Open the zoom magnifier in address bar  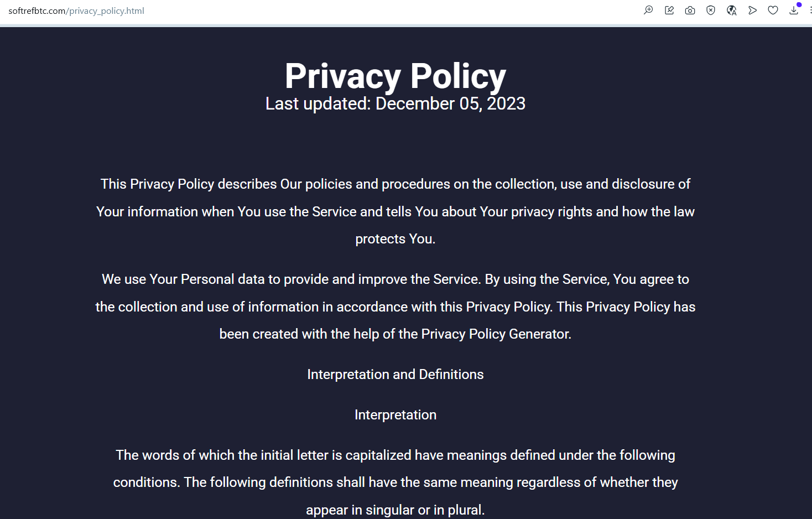click(648, 11)
